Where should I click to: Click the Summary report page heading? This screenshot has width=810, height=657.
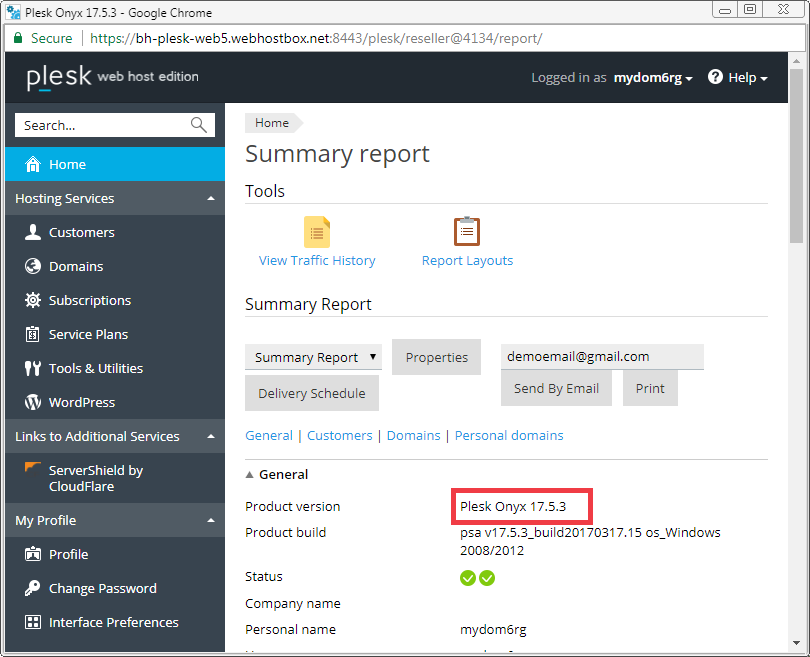coord(337,154)
